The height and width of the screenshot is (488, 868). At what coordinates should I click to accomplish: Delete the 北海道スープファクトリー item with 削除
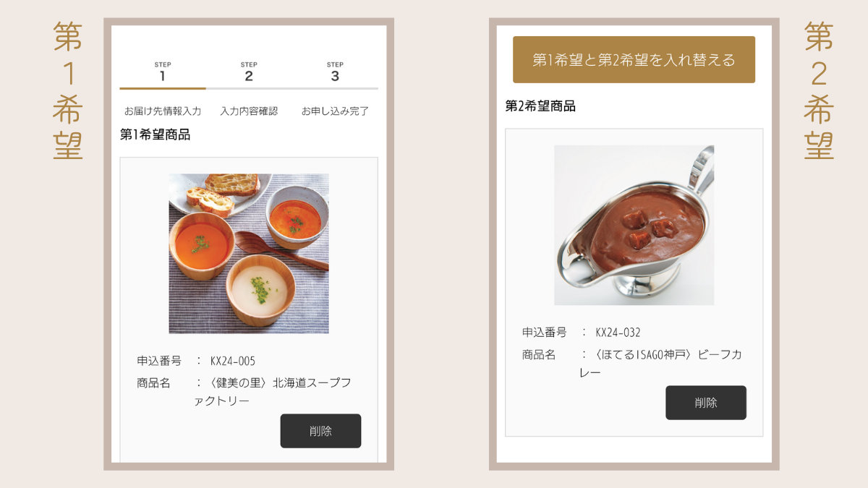tap(320, 431)
